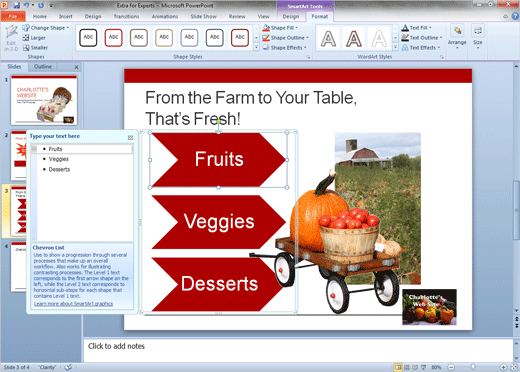Open the File menu
The width and height of the screenshot is (520, 372).
click(x=13, y=16)
